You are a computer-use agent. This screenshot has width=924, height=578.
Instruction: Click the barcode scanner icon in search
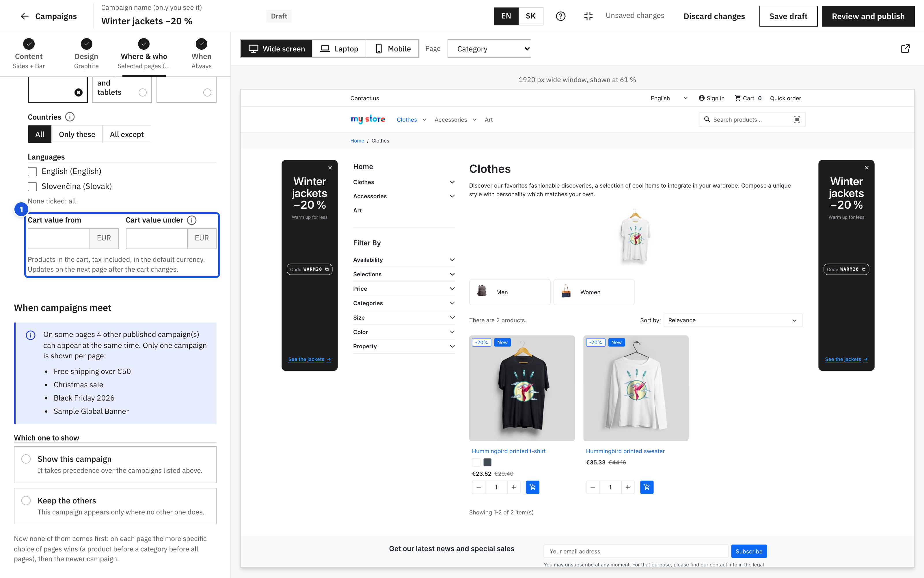point(797,120)
